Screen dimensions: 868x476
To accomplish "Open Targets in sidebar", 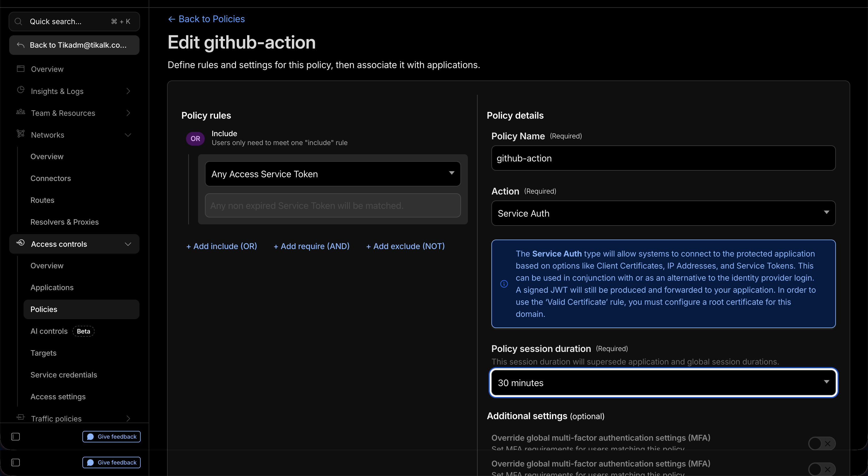I will coord(43,353).
